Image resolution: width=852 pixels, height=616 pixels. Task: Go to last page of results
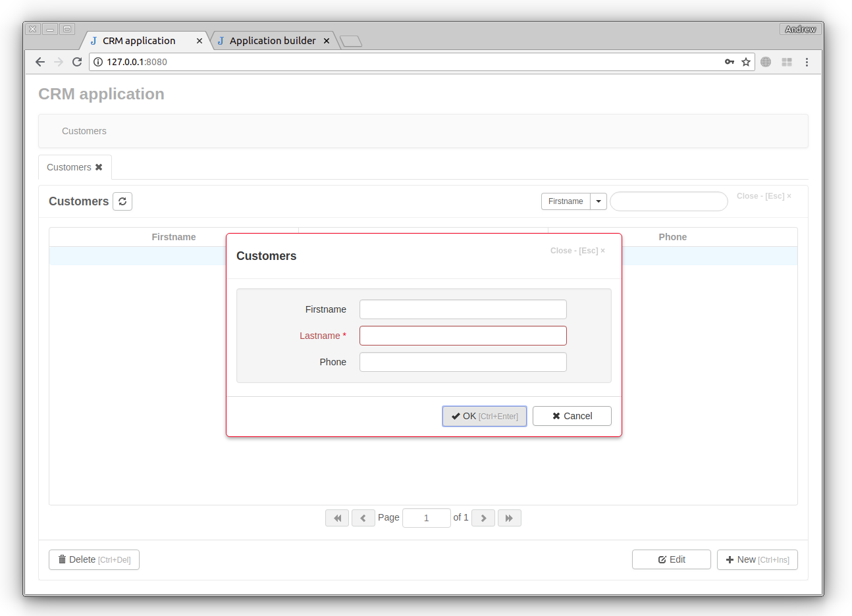click(510, 518)
